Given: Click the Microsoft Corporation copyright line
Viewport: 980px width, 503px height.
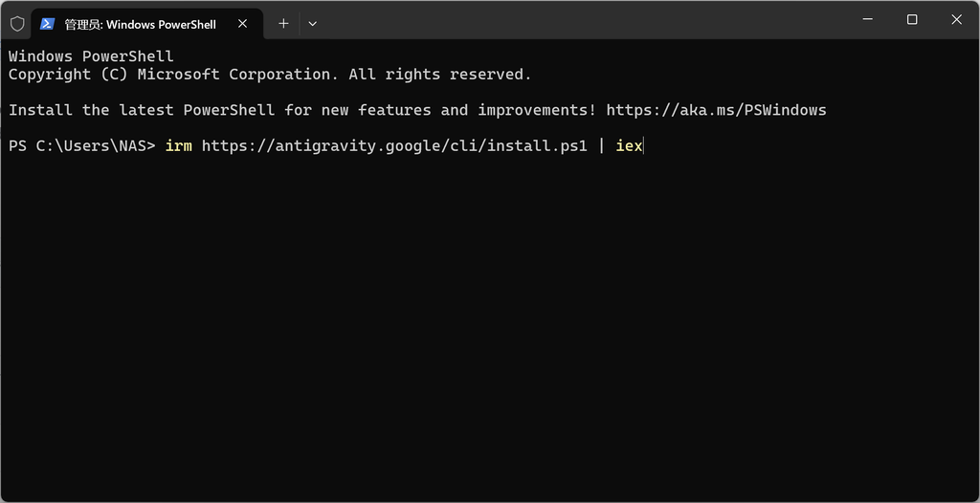Looking at the screenshot, I should tap(270, 75).
